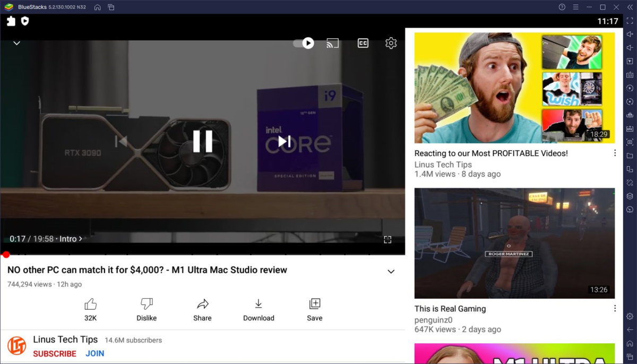Take a screenshot with the sidebar camera icon
Image resolution: width=637 pixels, height=364 pixels.
pos(630,142)
